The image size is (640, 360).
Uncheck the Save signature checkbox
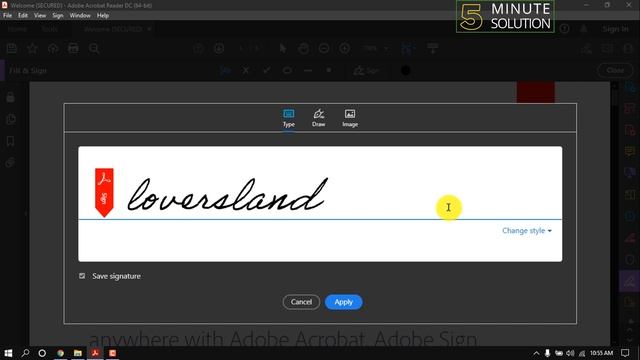(82, 276)
